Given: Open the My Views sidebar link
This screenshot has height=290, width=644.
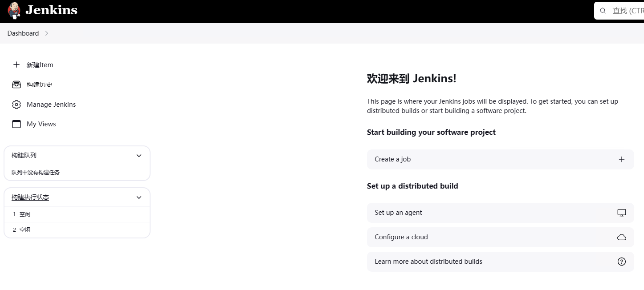Looking at the screenshot, I should 41,124.
